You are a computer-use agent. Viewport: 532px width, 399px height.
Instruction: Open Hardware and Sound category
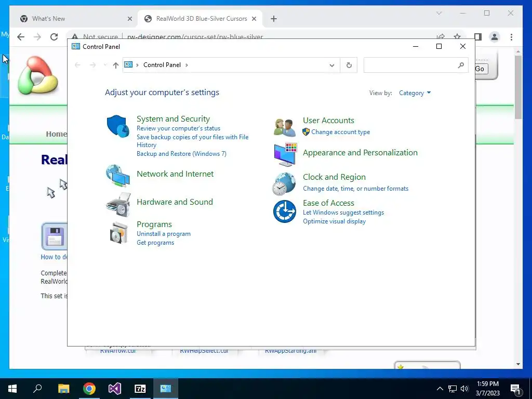click(x=175, y=202)
